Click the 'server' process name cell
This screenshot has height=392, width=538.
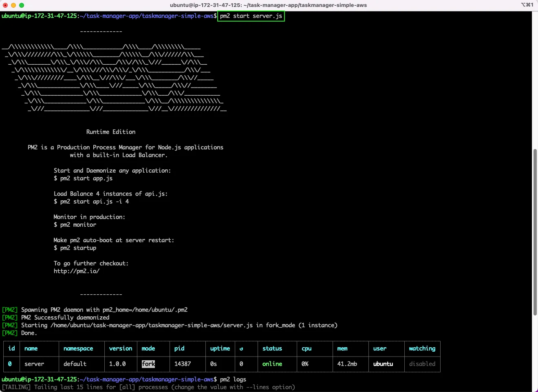point(34,364)
